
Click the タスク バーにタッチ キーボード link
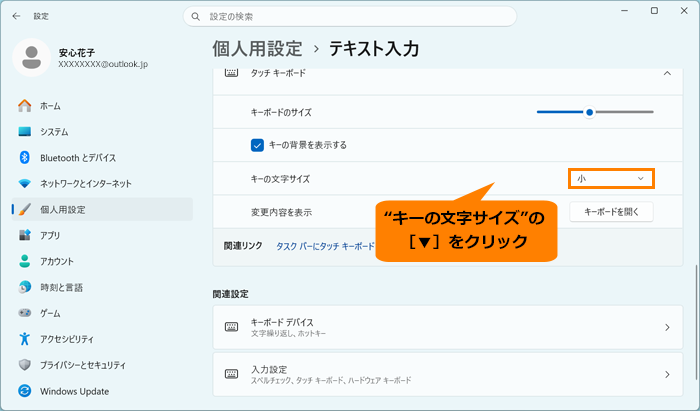pyautogui.click(x=325, y=246)
